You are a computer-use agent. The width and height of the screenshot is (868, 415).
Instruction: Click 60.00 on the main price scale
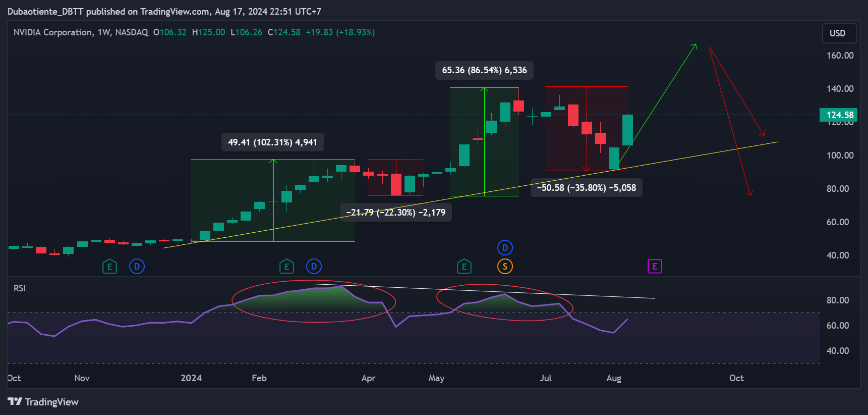pyautogui.click(x=838, y=222)
